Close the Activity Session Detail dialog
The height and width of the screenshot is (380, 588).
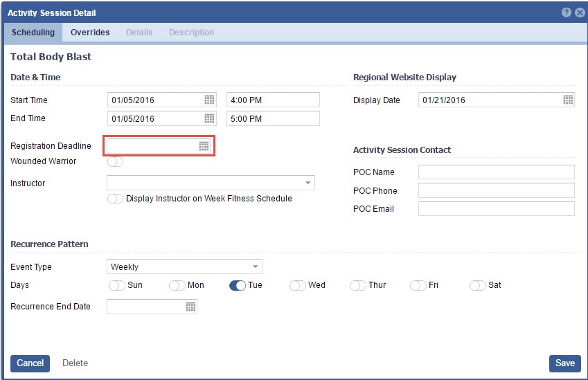coord(580,12)
